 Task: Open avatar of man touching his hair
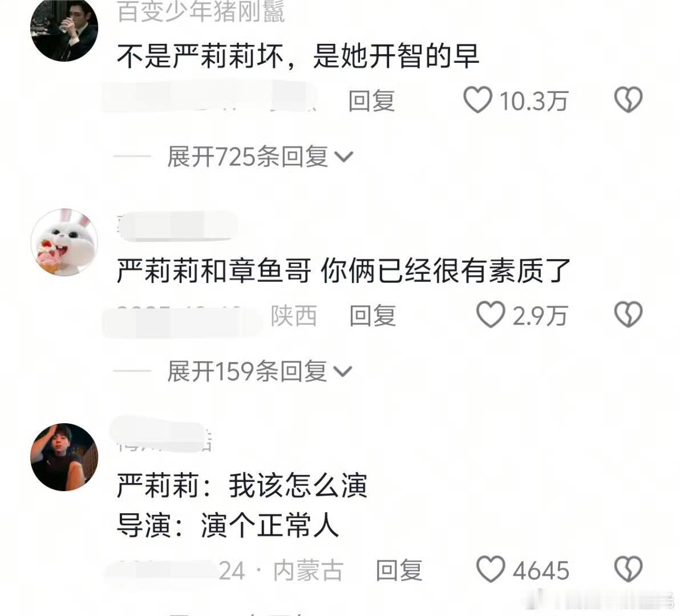[x=64, y=457]
